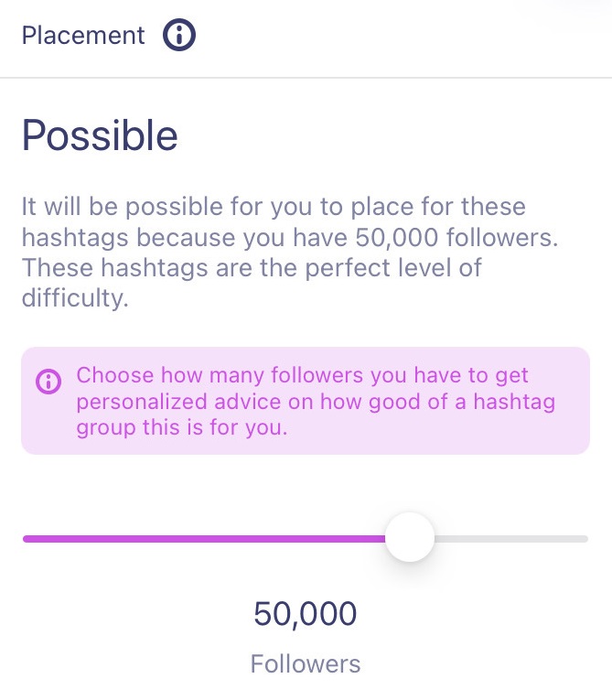Click "These hashtags are the perfect level" line
The height and width of the screenshot is (700, 612).
click(x=252, y=268)
